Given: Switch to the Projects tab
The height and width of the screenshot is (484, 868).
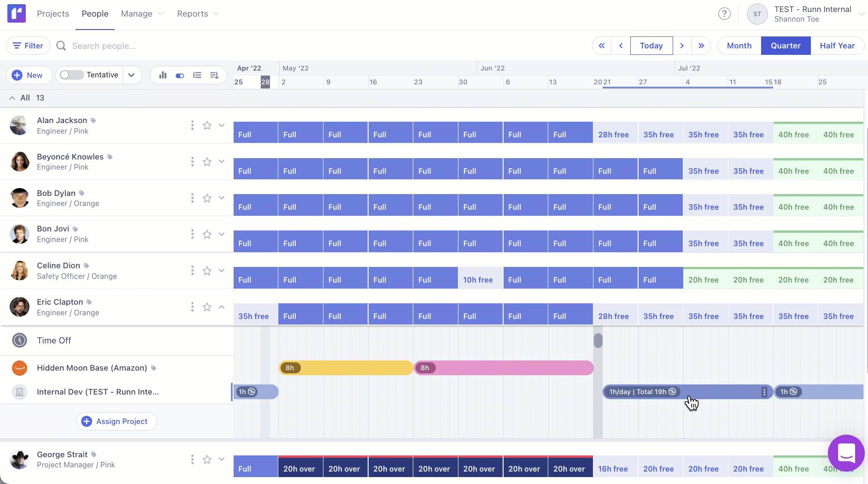Looking at the screenshot, I should click(53, 14).
